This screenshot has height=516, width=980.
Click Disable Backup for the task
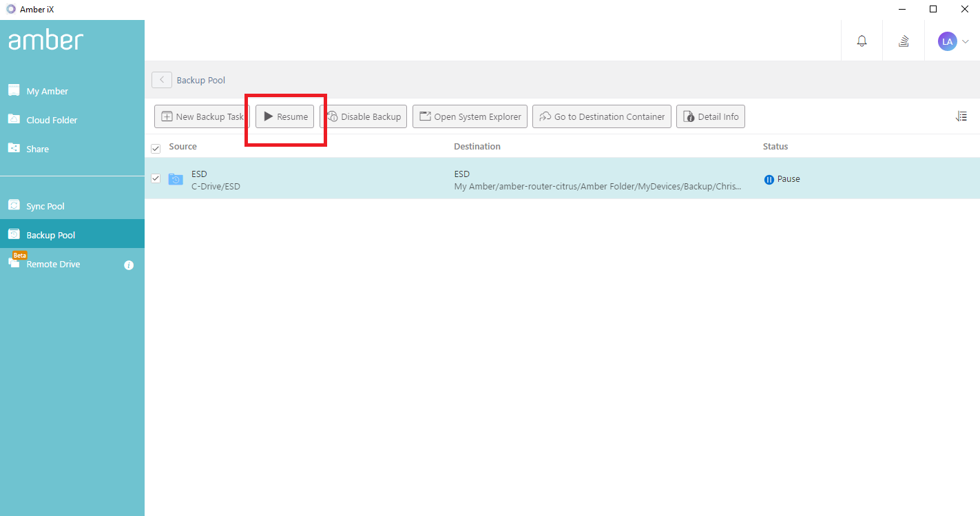[364, 116]
